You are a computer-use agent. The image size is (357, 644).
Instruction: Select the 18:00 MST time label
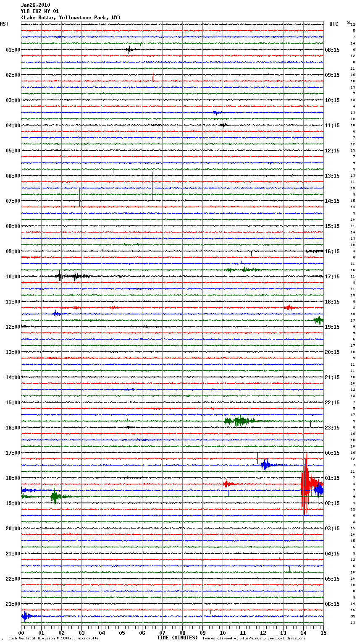[13, 478]
